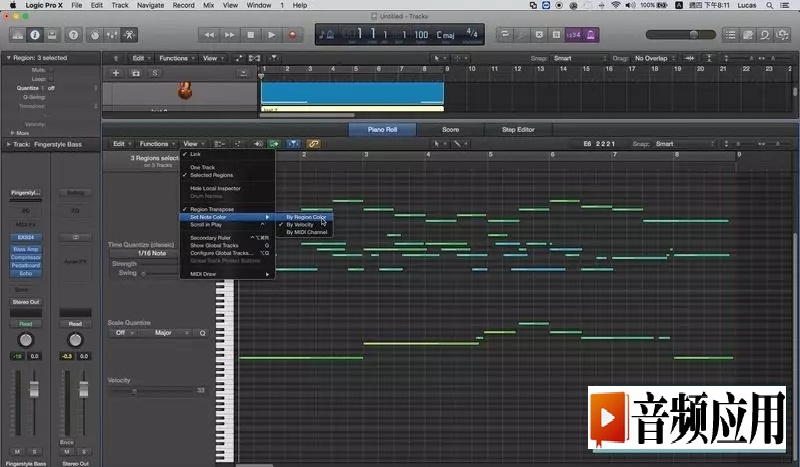Toggle the purple Metronome button

pos(591,35)
